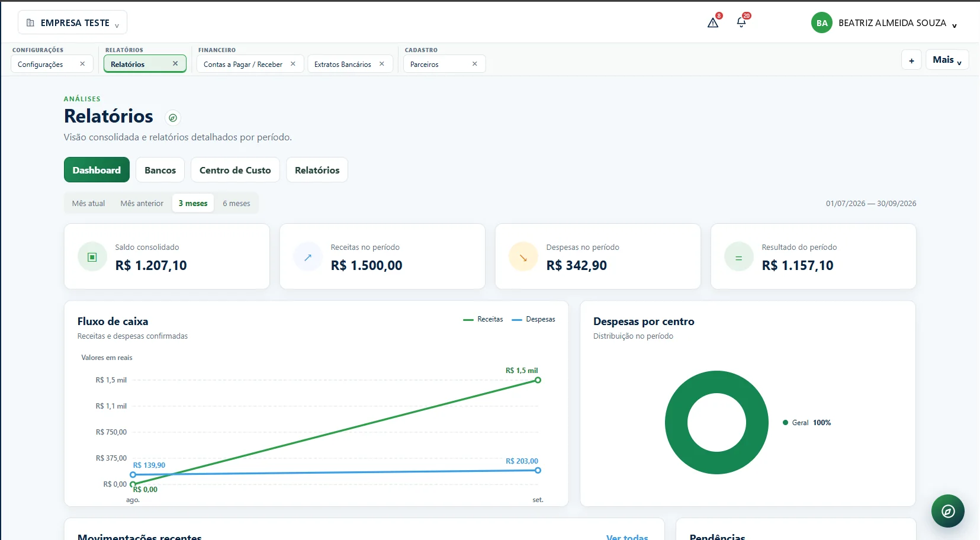Open the Relatórios view button
Viewport: 980px width, 540px height.
pyautogui.click(x=317, y=170)
